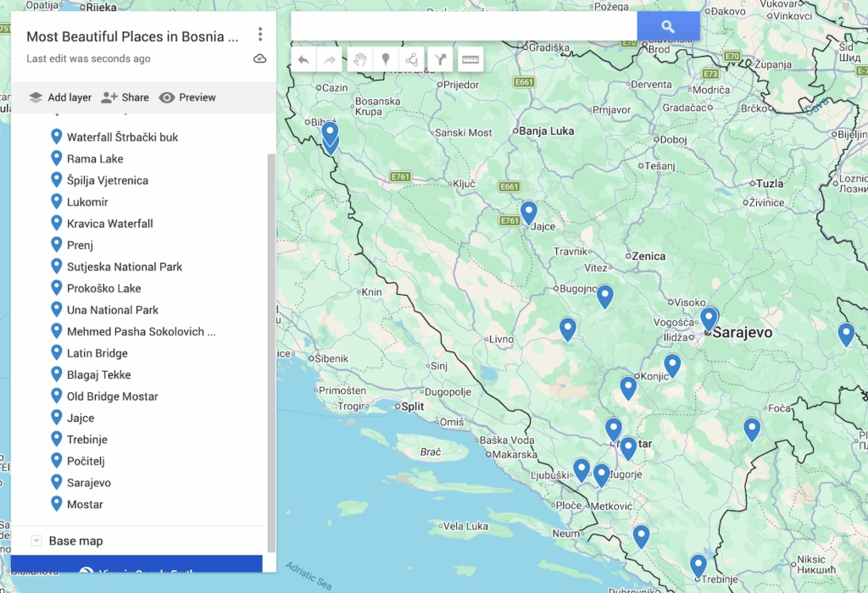Select Rama Lake in the list

pos(95,158)
